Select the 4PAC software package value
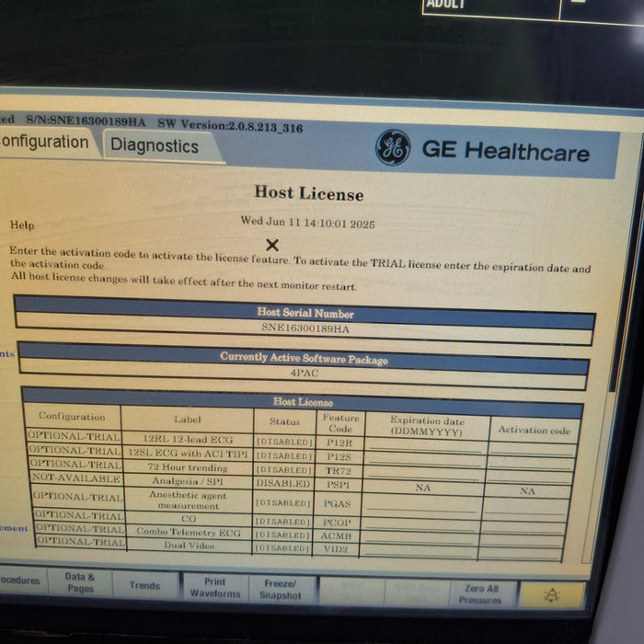 click(305, 373)
